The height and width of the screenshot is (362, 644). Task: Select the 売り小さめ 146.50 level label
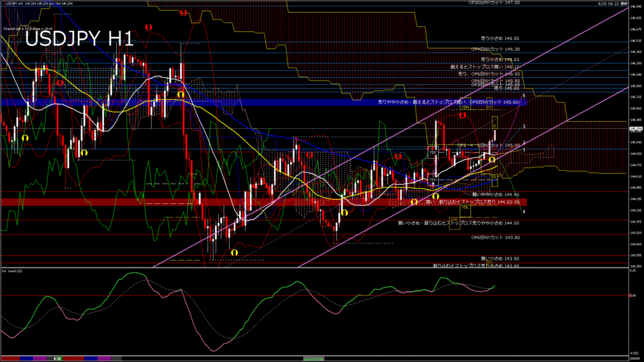point(499,38)
